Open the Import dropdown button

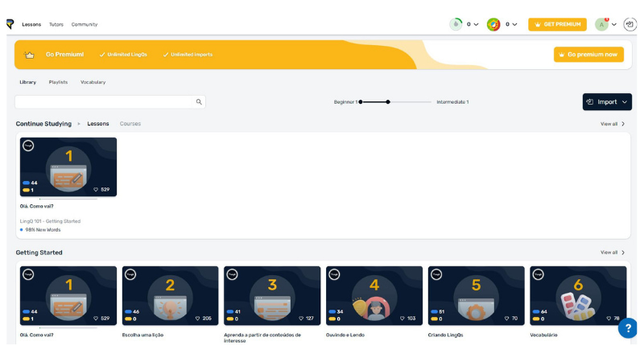coord(607,102)
